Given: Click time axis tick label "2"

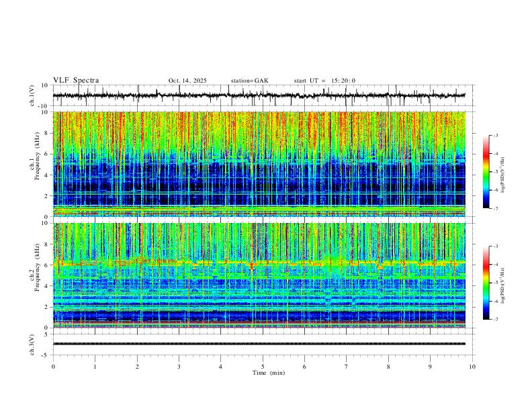Looking at the screenshot, I should (137, 367).
